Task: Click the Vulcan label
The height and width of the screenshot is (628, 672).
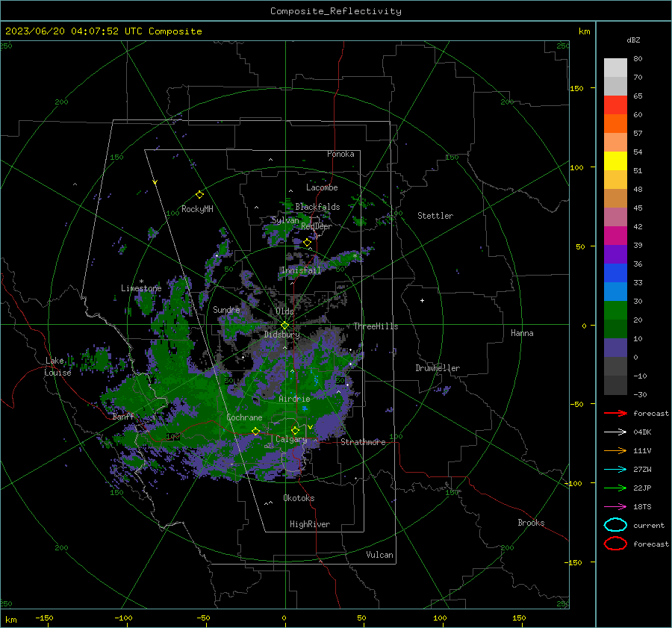Action: pos(380,555)
